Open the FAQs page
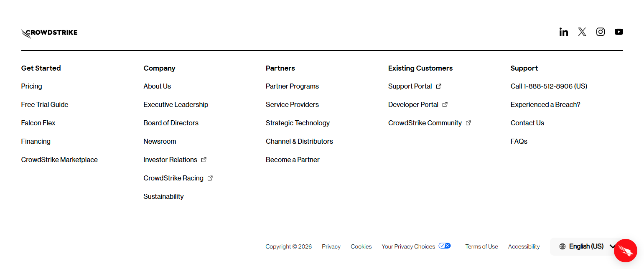The height and width of the screenshot is (269, 644). [x=519, y=141]
